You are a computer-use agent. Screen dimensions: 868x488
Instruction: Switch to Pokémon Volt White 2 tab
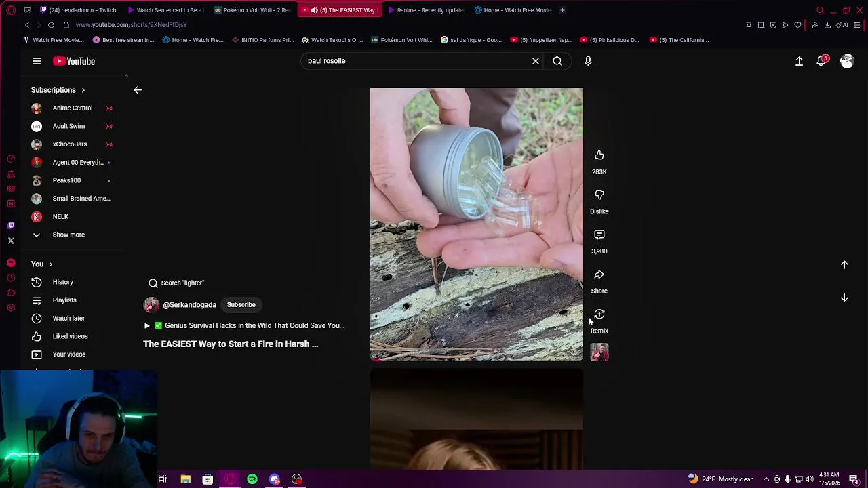coord(252,10)
